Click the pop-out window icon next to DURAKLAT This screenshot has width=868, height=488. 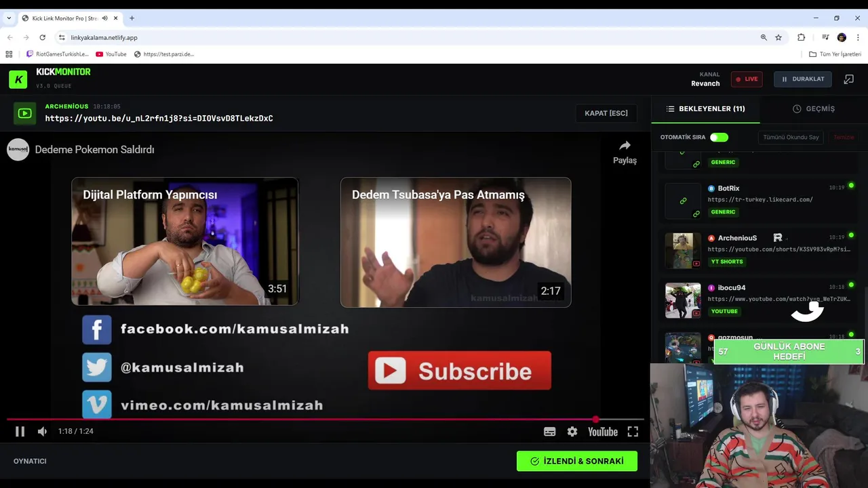click(848, 79)
